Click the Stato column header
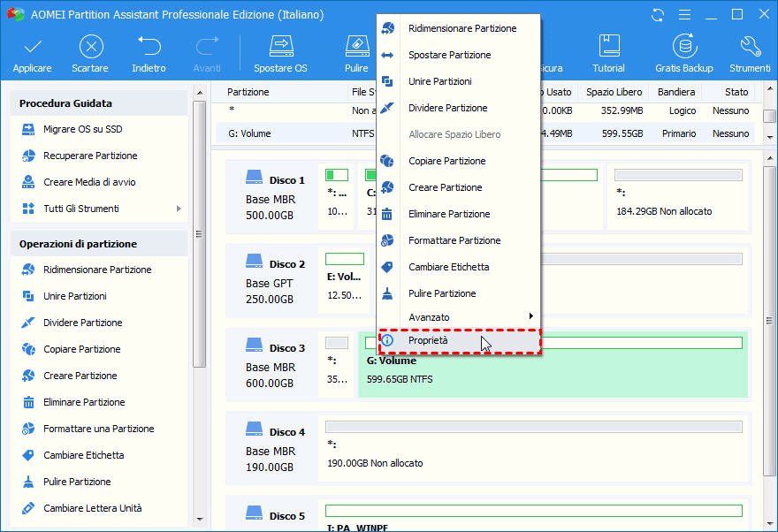 pos(736,92)
